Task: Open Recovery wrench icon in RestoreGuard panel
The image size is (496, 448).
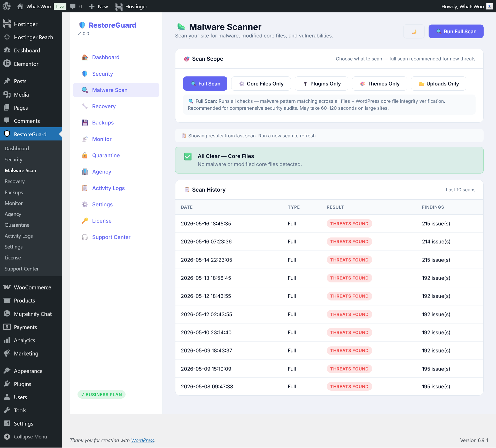Action: tap(85, 106)
